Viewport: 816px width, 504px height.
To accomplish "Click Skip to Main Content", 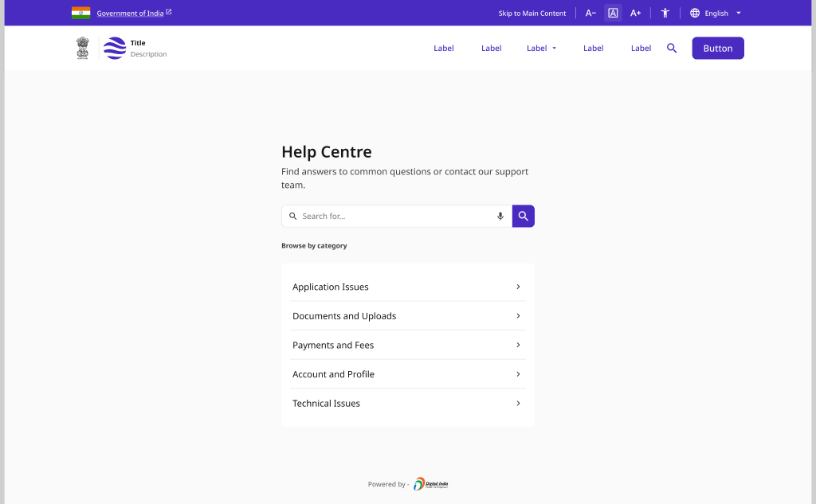I will pyautogui.click(x=532, y=13).
